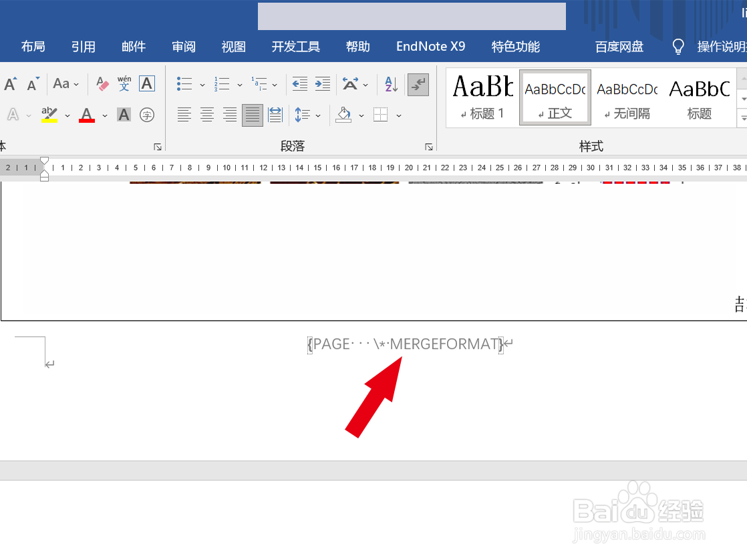Click the lightbulb Tell Me icon
This screenshot has height=560, width=747.
[x=678, y=47]
